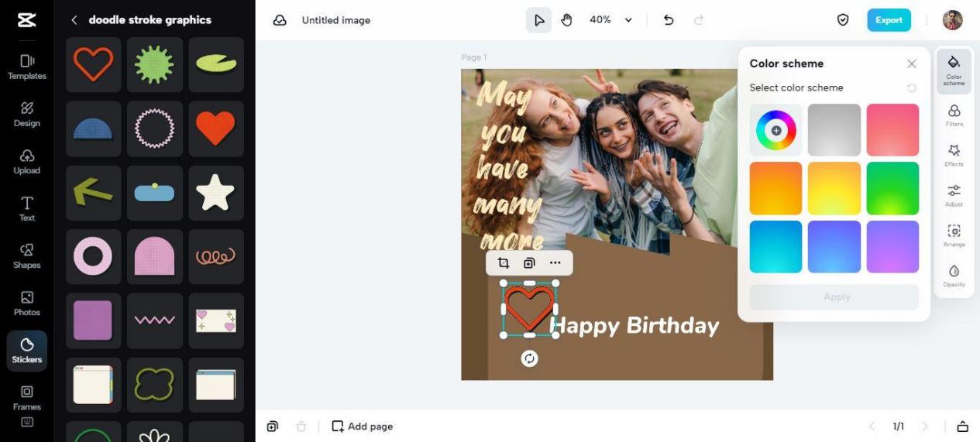Activate the hand pan tool
This screenshot has height=442, width=980.
pos(566,20)
